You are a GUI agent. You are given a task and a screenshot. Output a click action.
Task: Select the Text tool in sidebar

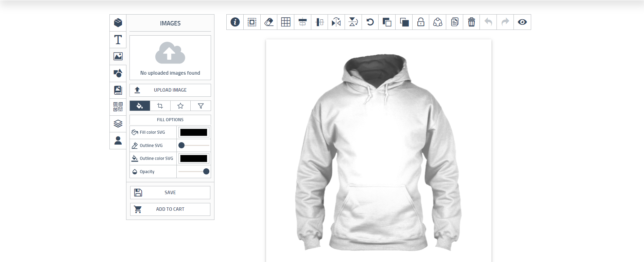[118, 40]
